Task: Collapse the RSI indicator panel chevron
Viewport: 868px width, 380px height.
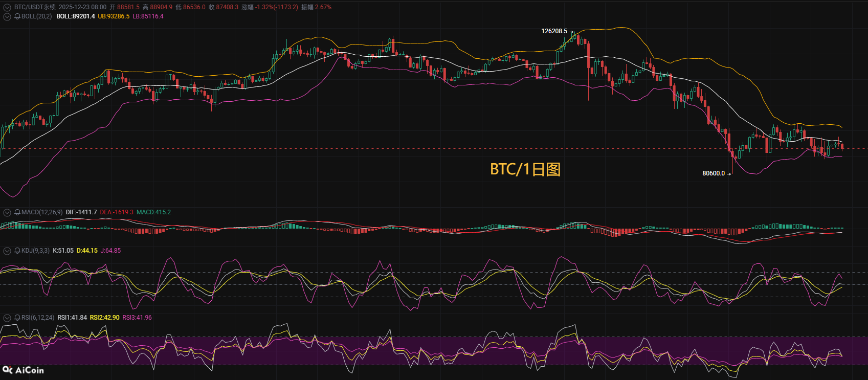Action: (x=7, y=318)
